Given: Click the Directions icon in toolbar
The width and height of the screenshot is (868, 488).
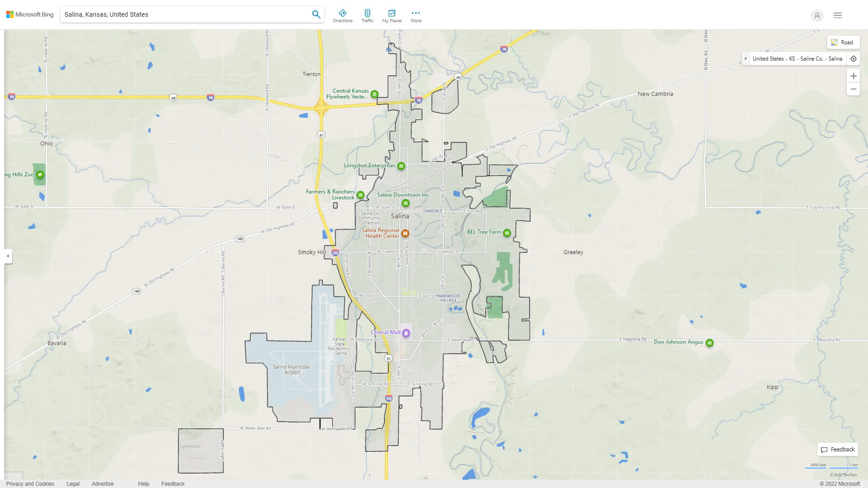Looking at the screenshot, I should pyautogui.click(x=342, y=13).
